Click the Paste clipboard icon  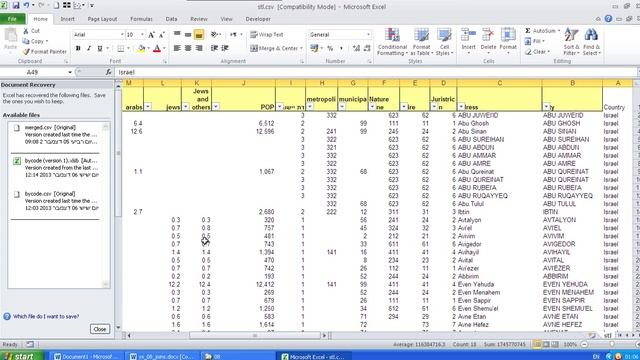(x=11, y=36)
